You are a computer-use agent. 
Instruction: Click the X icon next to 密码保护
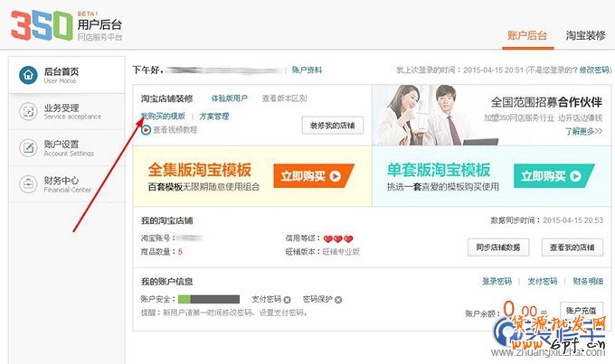338,300
